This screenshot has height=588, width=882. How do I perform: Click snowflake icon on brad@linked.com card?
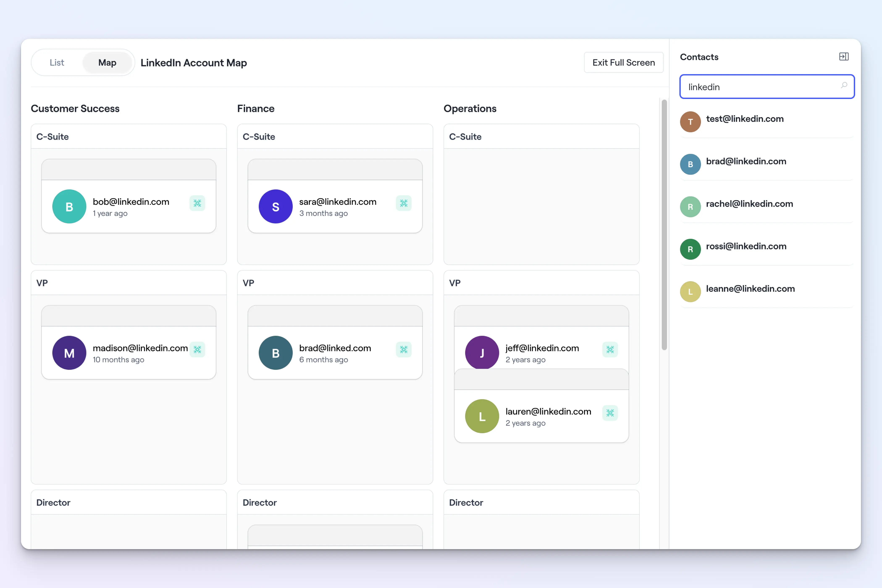tap(403, 349)
